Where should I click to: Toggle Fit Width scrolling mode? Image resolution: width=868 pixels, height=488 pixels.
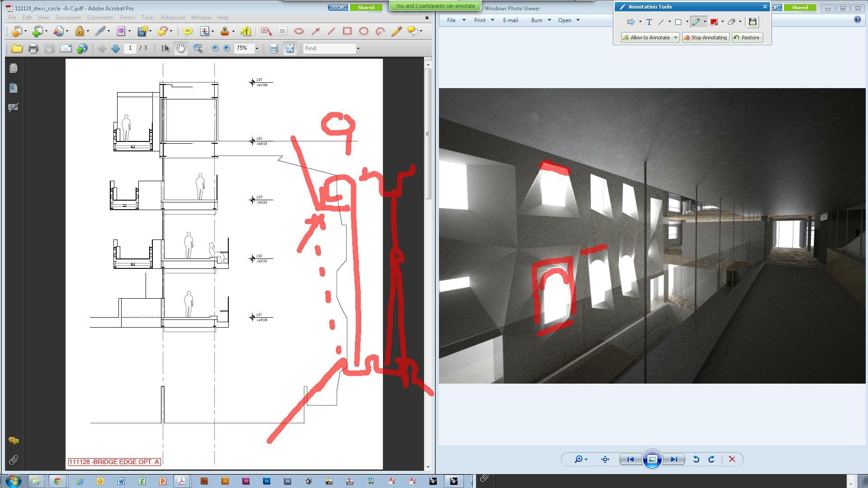click(x=274, y=48)
